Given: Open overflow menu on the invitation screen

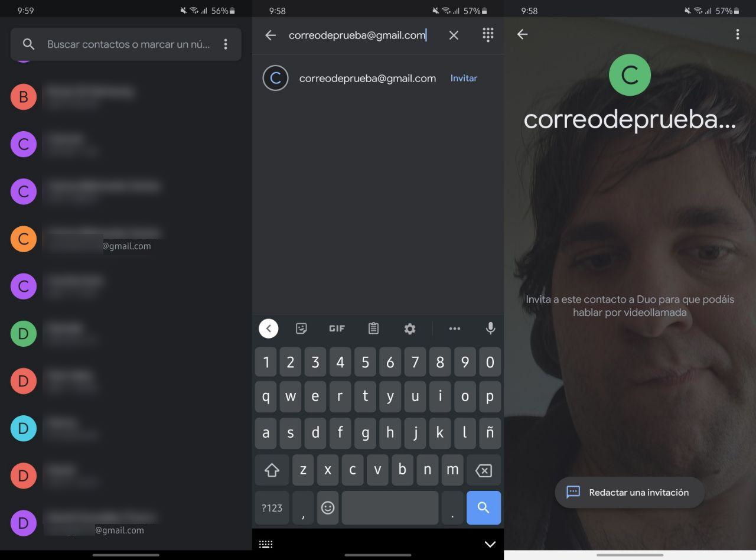Looking at the screenshot, I should click(738, 34).
